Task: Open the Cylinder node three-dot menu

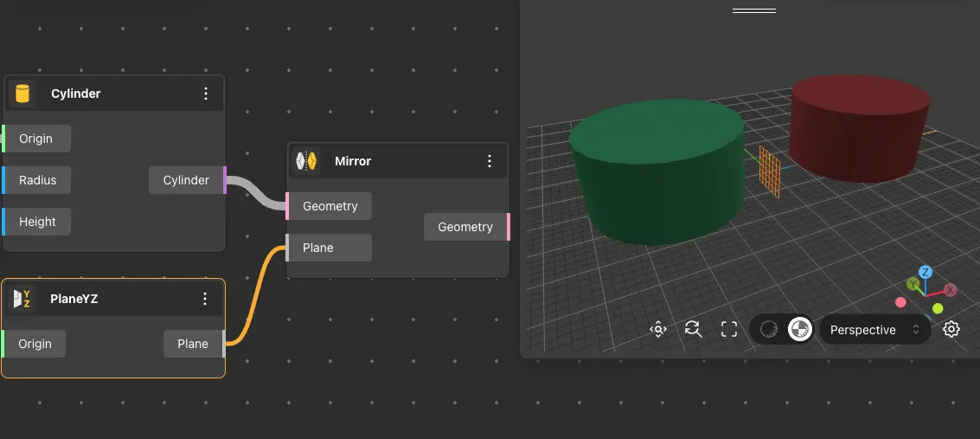Action: pos(206,94)
